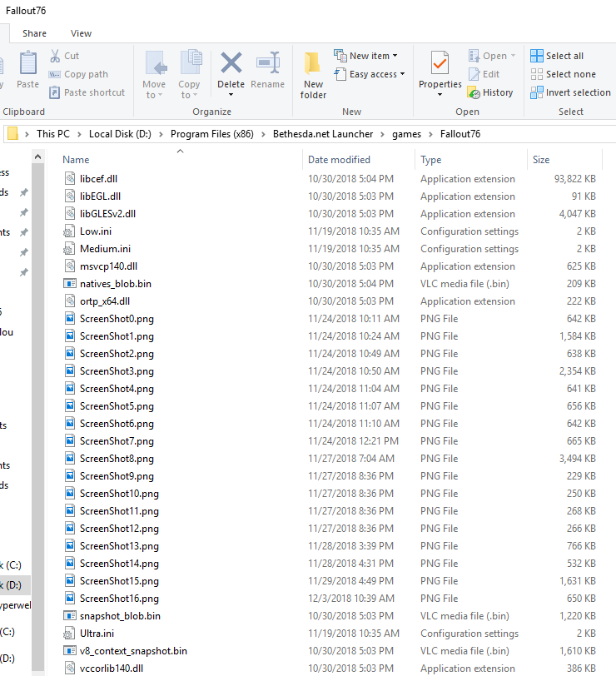Viewport: 616px width, 676px height.
Task: Click the Invert selection icon
Action: 537,92
